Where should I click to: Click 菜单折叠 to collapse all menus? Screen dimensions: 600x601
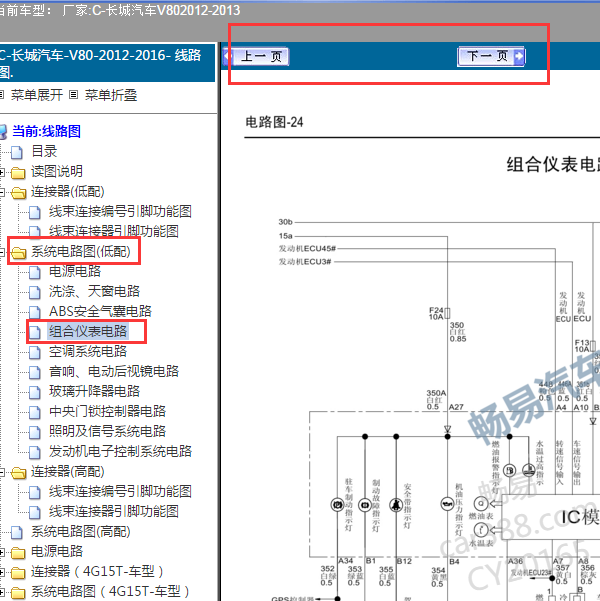[x=111, y=95]
